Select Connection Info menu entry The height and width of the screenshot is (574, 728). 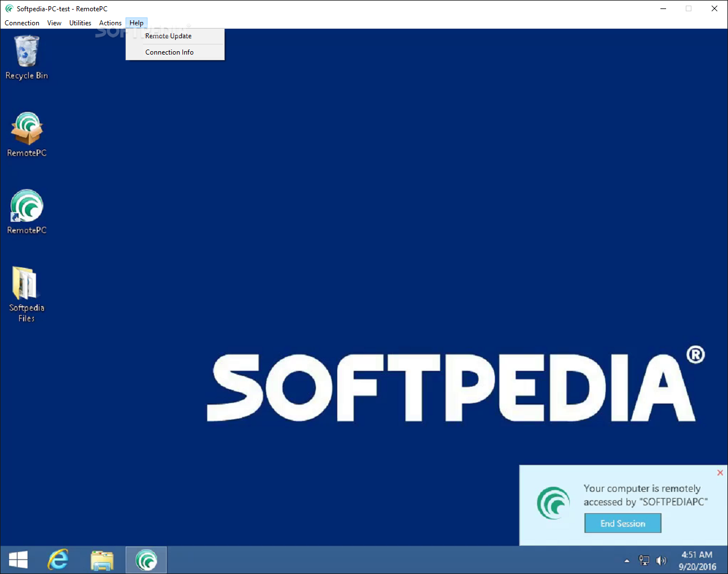point(175,52)
